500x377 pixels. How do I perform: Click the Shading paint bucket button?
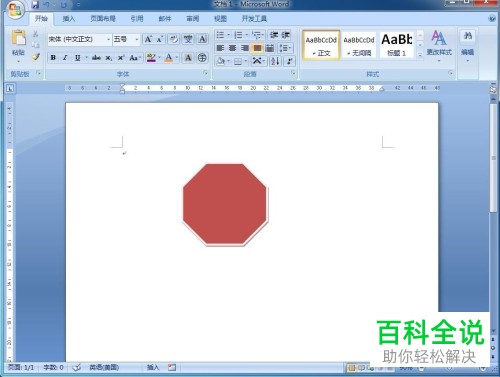tap(221, 61)
